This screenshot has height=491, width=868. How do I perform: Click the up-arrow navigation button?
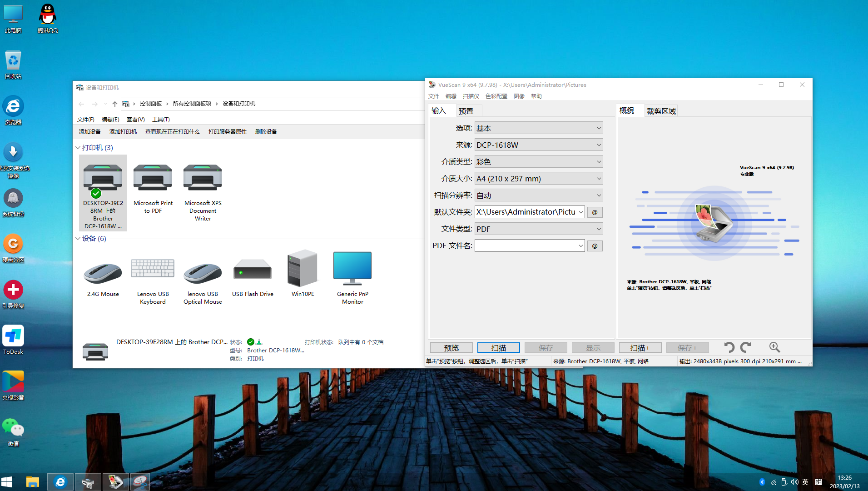click(115, 104)
